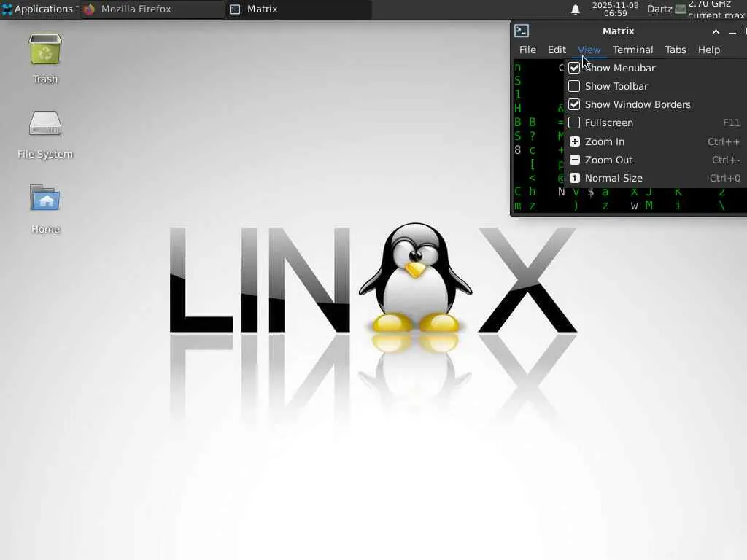Image resolution: width=747 pixels, height=560 pixels.
Task: Uncheck the Show Menubar checkbox
Action: (574, 68)
